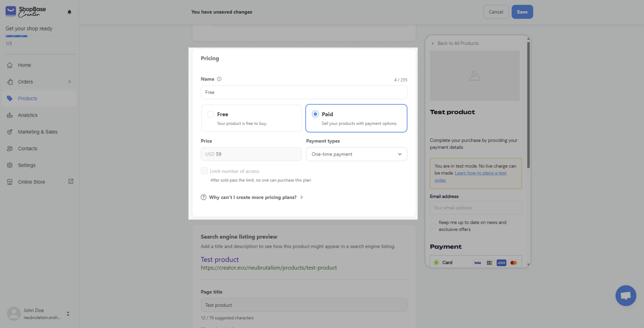Click the creator.eco product URL
644x328 pixels.
click(x=269, y=268)
